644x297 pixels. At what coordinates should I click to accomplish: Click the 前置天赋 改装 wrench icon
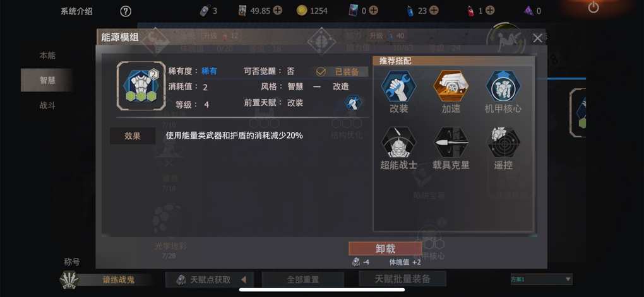click(353, 103)
